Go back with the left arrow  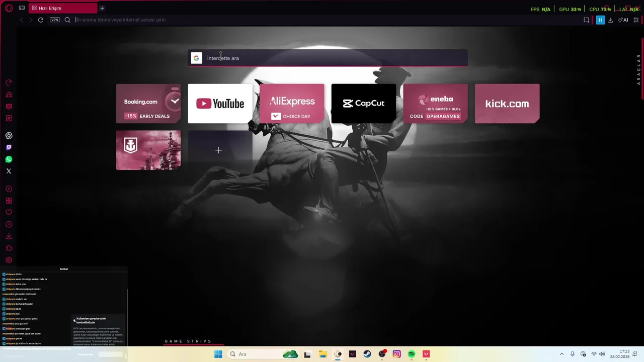click(x=21, y=20)
